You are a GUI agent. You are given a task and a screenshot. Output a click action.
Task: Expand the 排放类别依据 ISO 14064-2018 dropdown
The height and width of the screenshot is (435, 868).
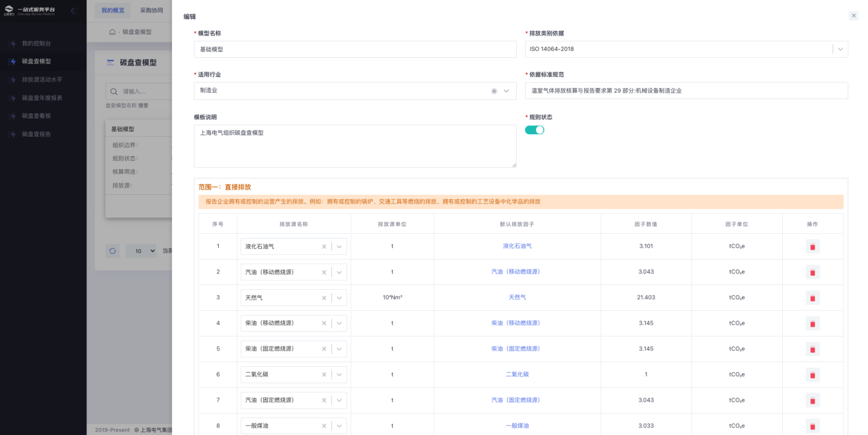840,50
